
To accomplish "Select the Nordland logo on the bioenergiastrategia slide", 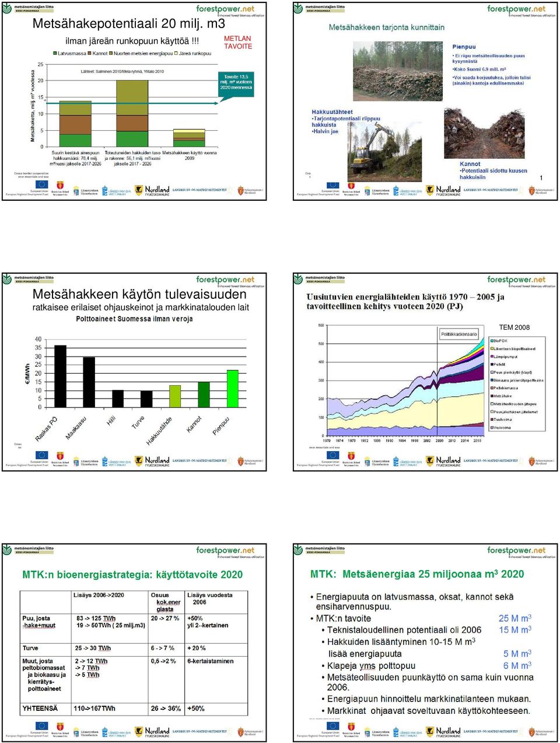I will click(x=152, y=732).
